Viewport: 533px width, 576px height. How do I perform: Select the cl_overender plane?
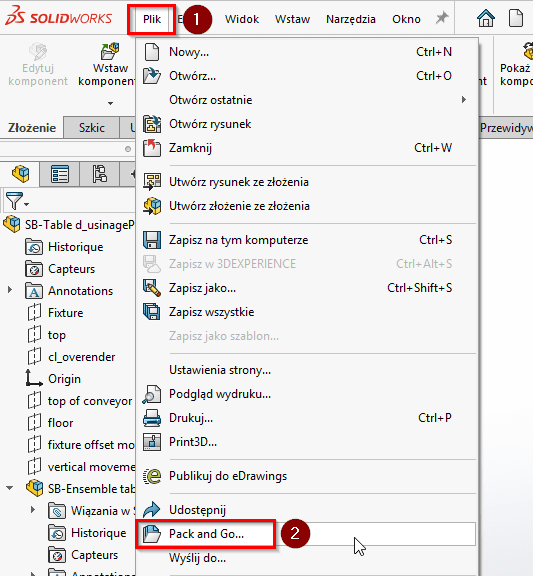[x=72, y=357]
